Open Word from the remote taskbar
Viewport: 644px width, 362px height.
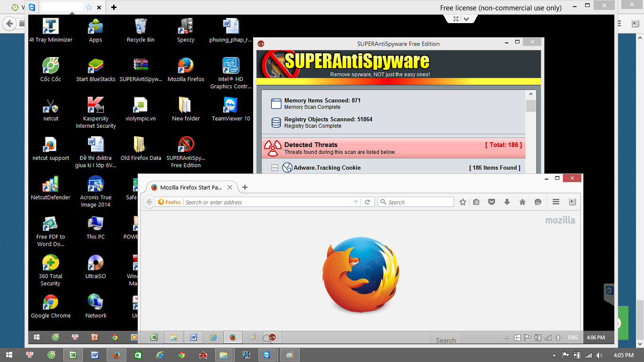tap(193, 337)
